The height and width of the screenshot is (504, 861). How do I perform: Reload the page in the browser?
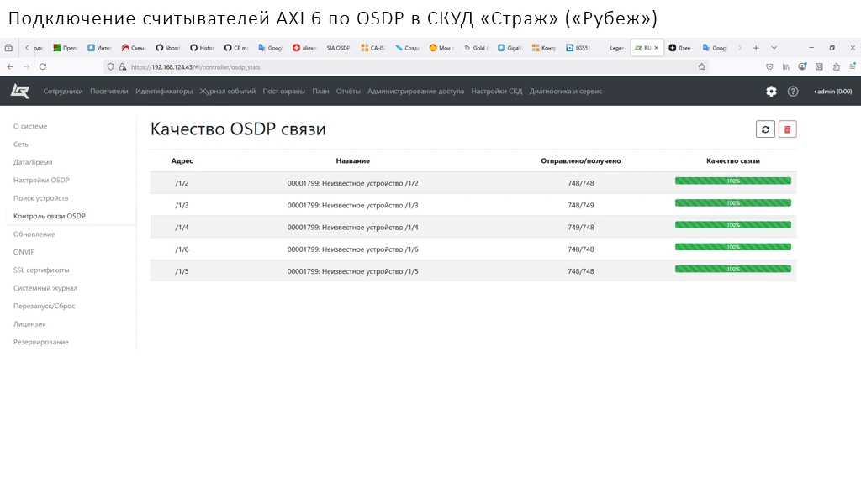42,66
